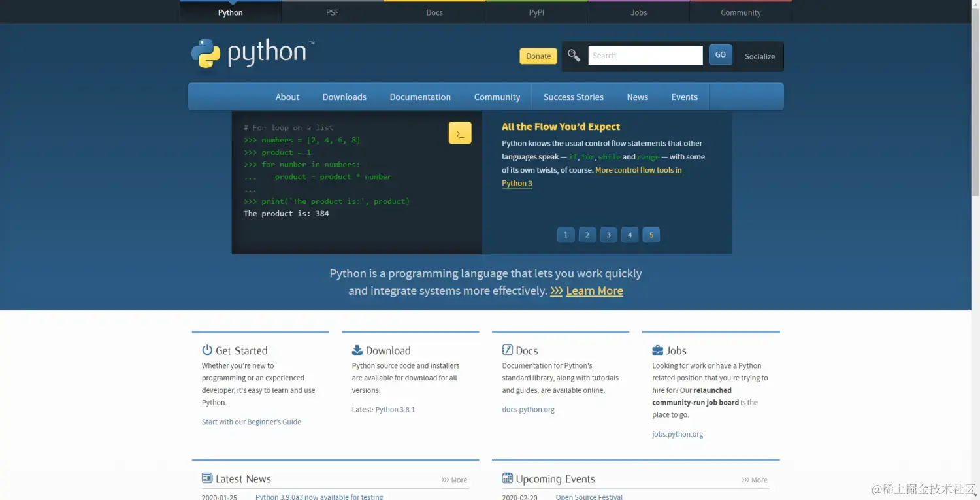This screenshot has width=980, height=500.
Task: Open the Community tab in top bar
Action: [741, 12]
